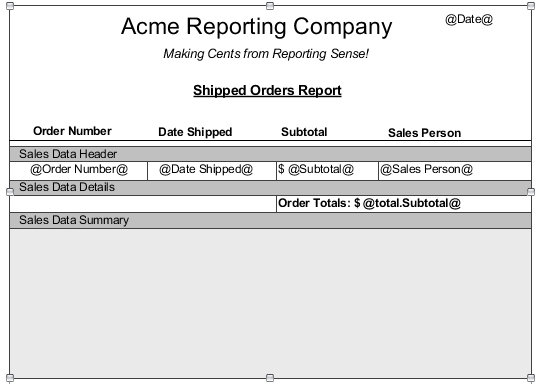Select the Sales Data Summary band
Viewport: 536px width, 384px height.
(x=270, y=221)
